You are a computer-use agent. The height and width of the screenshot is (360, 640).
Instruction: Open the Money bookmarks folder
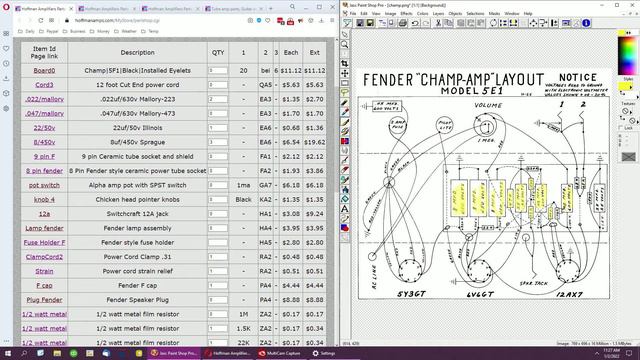[100, 31]
